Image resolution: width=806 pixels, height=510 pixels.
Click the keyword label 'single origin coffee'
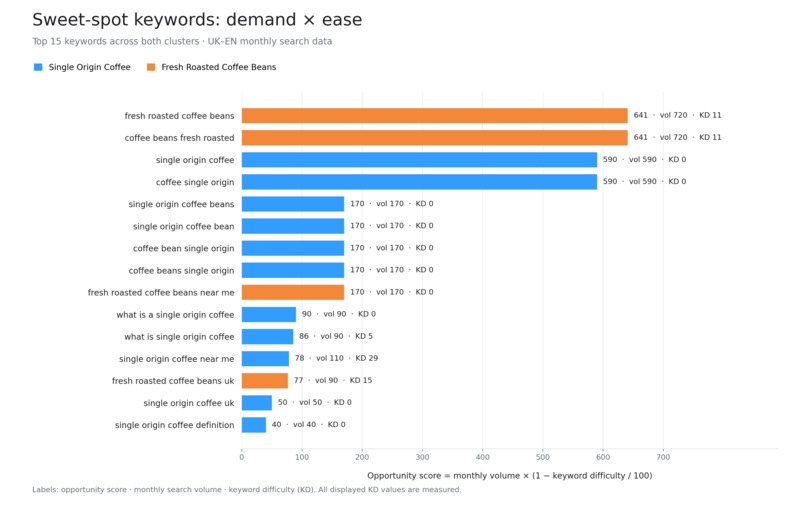click(195, 160)
